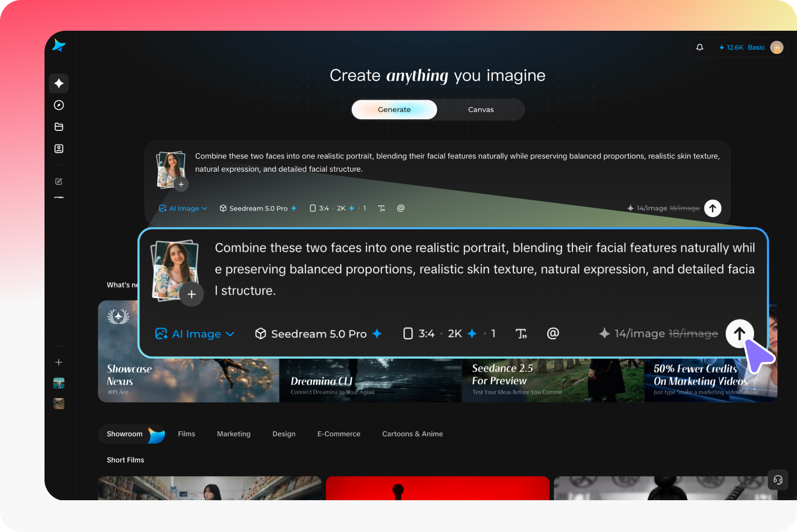Open the portrait avatar icon in the sidebar

point(59,148)
